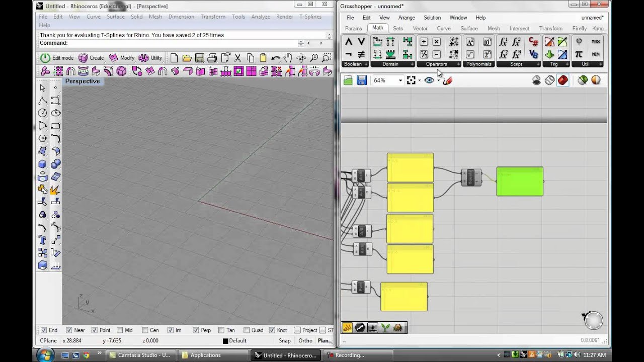
Task: Open the 64% zoom level dropdown
Action: (x=400, y=80)
